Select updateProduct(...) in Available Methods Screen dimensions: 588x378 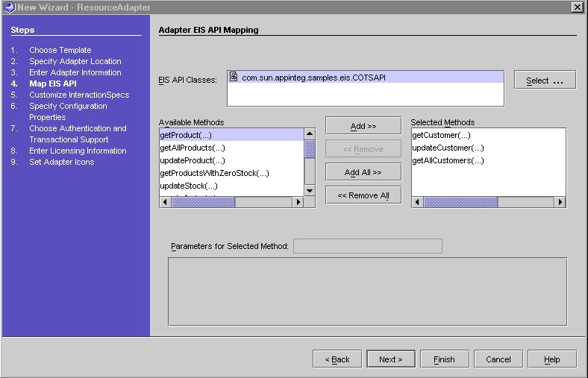tap(231, 160)
